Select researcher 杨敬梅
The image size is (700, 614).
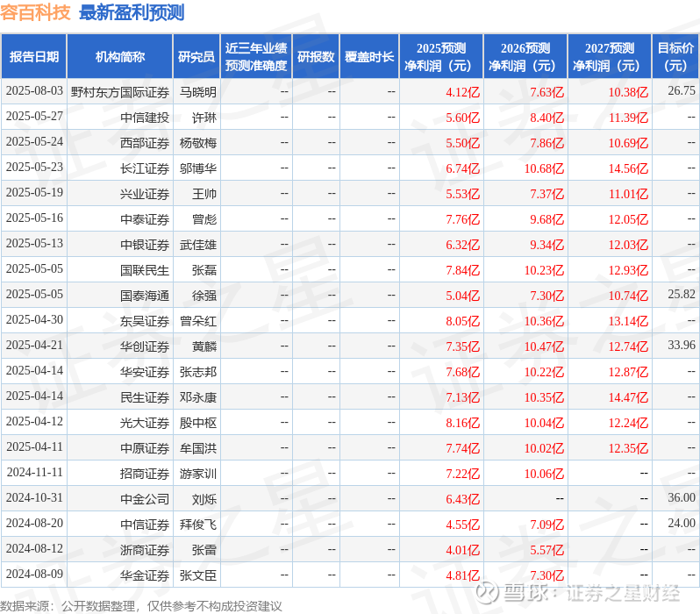198,143
